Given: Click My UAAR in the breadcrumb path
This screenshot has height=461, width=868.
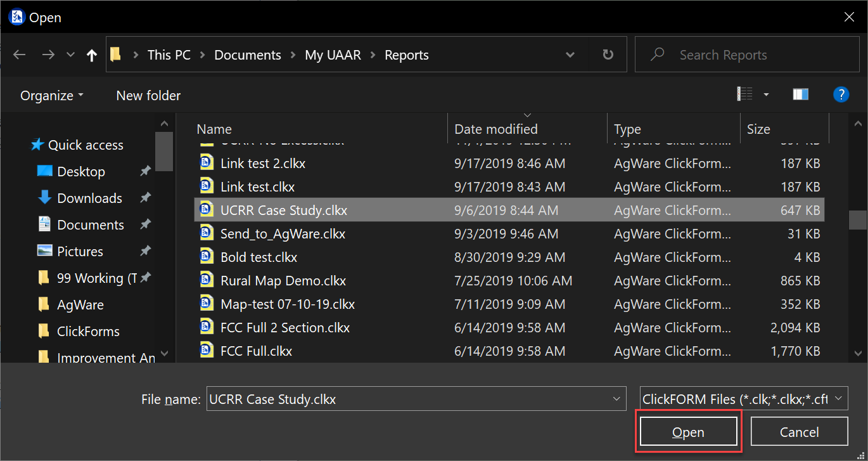Looking at the screenshot, I should click(333, 55).
